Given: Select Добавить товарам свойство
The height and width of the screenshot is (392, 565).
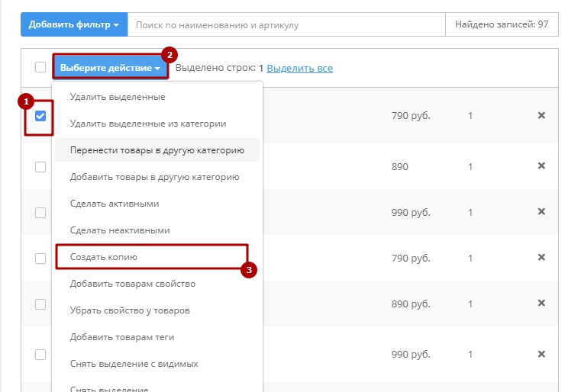Looking at the screenshot, I should click(x=157, y=284).
